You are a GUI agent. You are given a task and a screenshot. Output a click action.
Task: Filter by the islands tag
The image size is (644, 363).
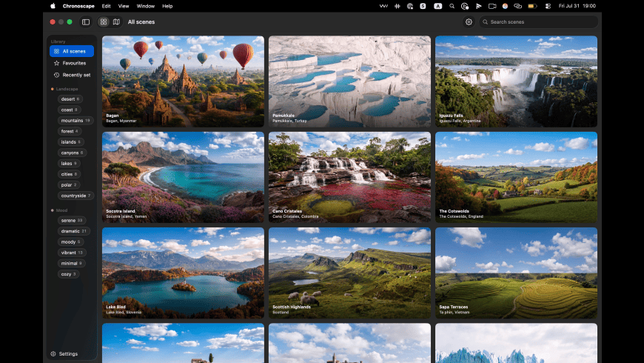pos(70,141)
